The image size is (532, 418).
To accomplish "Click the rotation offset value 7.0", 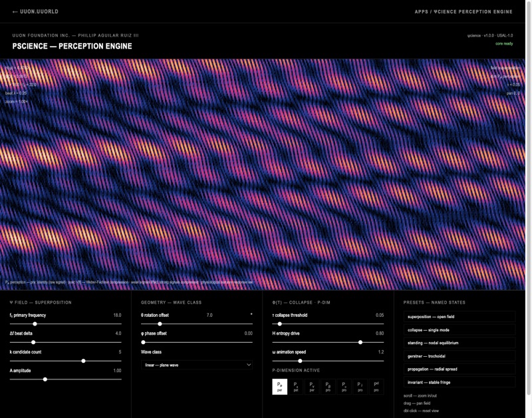I will (x=209, y=315).
